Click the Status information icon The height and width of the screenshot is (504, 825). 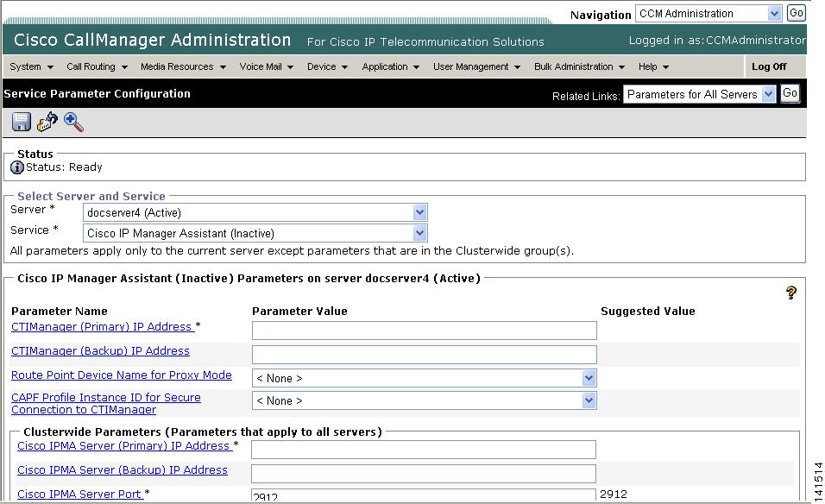tap(17, 167)
